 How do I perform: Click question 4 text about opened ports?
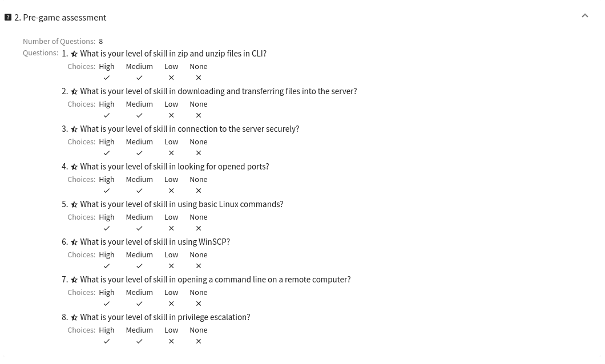point(175,167)
